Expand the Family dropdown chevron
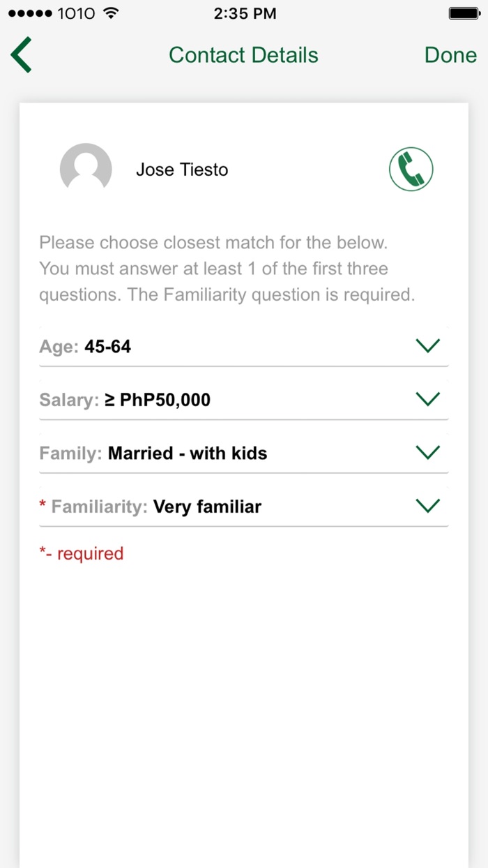 (427, 452)
